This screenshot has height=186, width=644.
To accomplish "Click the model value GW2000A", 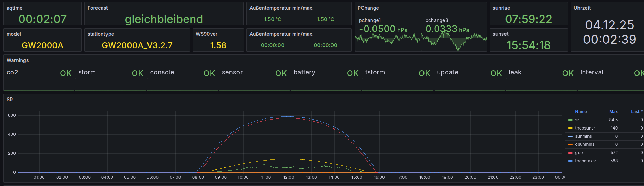I will click(x=42, y=45).
